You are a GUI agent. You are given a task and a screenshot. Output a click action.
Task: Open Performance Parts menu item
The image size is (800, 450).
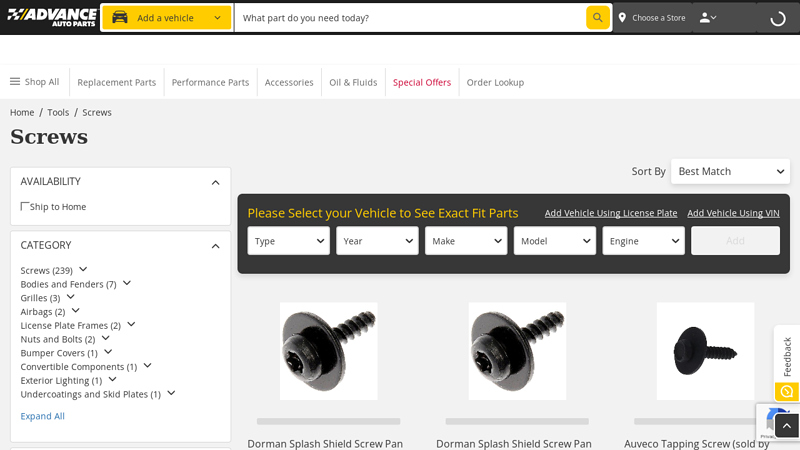(210, 82)
